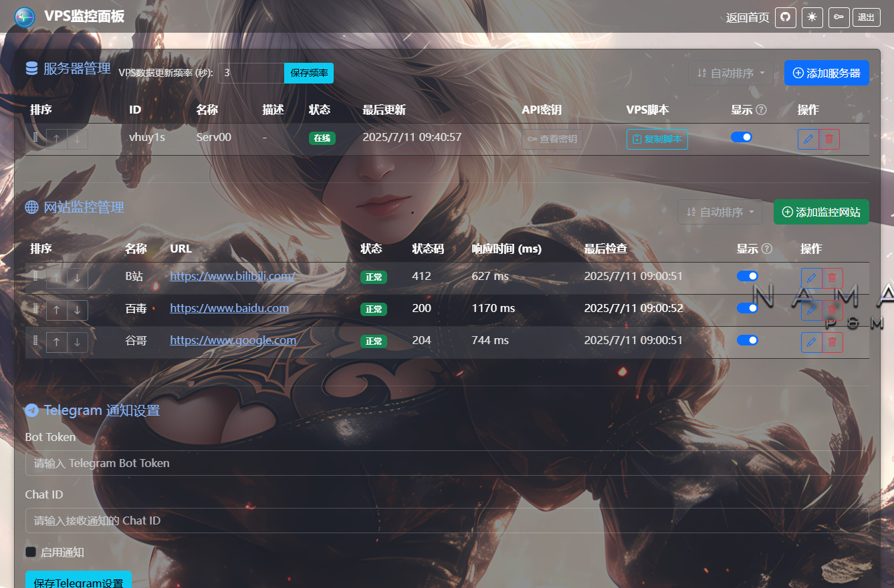Click status code 412 in B站 row
Image resolution: width=894 pixels, height=588 pixels.
click(x=422, y=276)
